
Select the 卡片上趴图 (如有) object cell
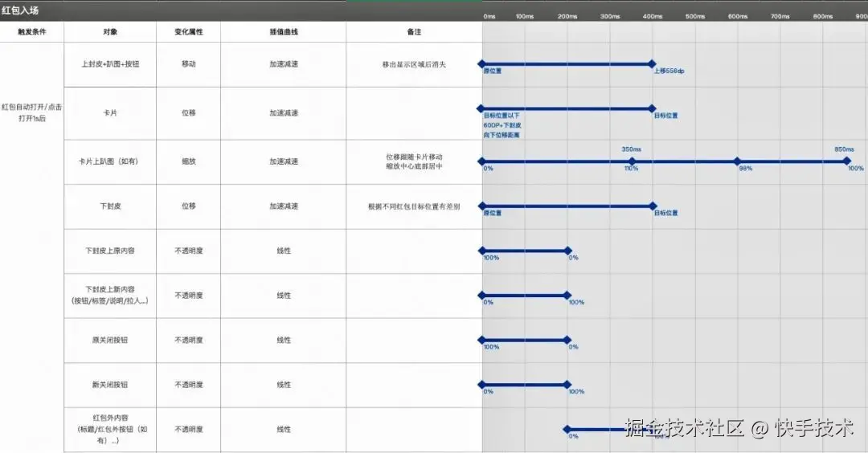(x=110, y=161)
